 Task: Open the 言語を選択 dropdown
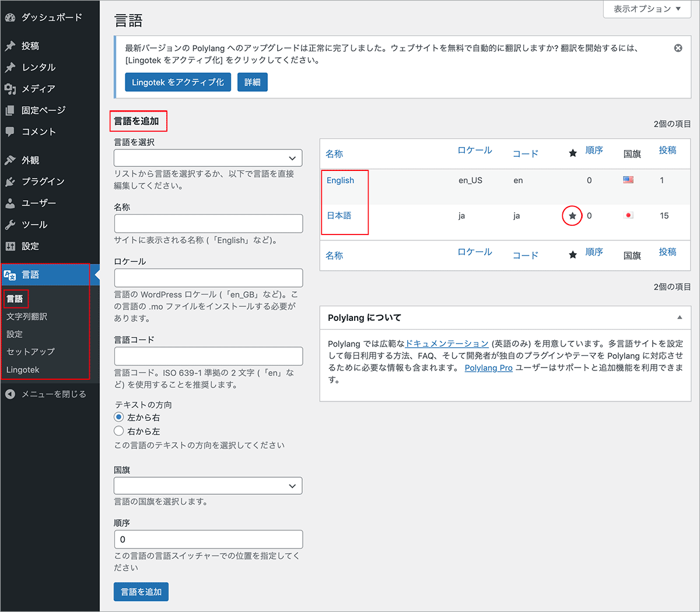click(x=208, y=158)
